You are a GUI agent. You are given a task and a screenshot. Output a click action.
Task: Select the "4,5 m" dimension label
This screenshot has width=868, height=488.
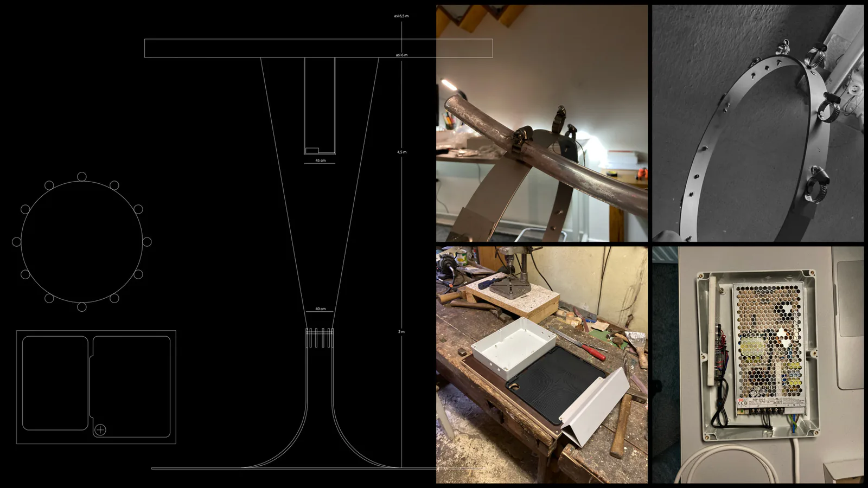401,152
